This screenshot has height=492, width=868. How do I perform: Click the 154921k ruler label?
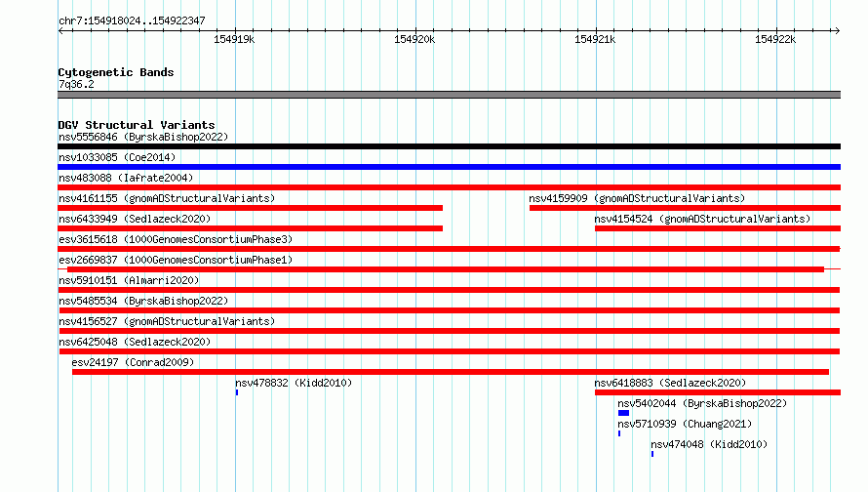click(595, 39)
